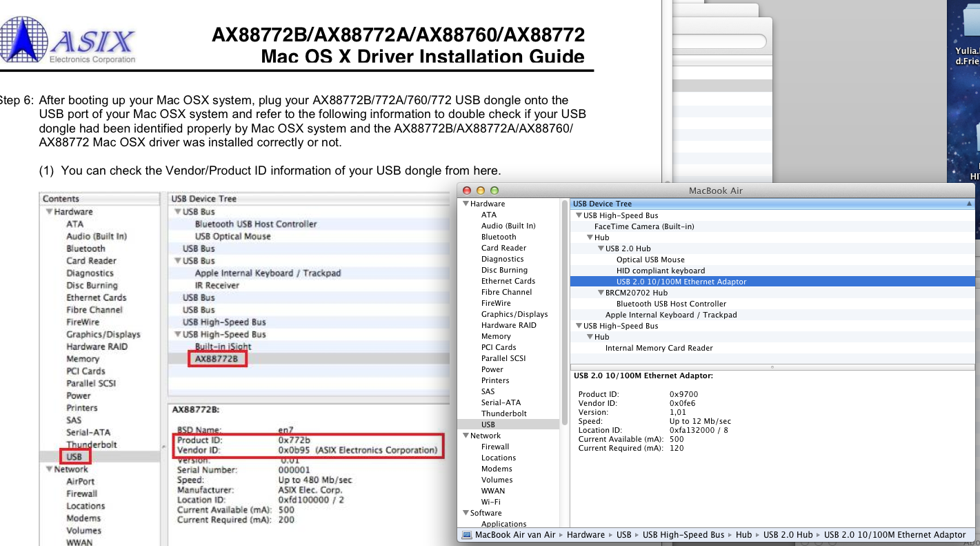Image resolution: width=980 pixels, height=546 pixels.
Task: Click the search field in the background Finder window
Action: pyautogui.click(x=719, y=41)
